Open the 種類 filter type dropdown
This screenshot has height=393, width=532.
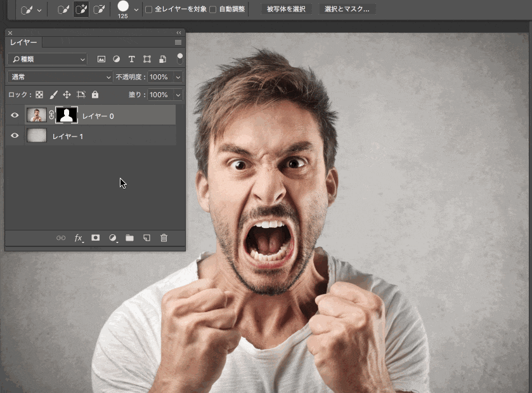47,59
